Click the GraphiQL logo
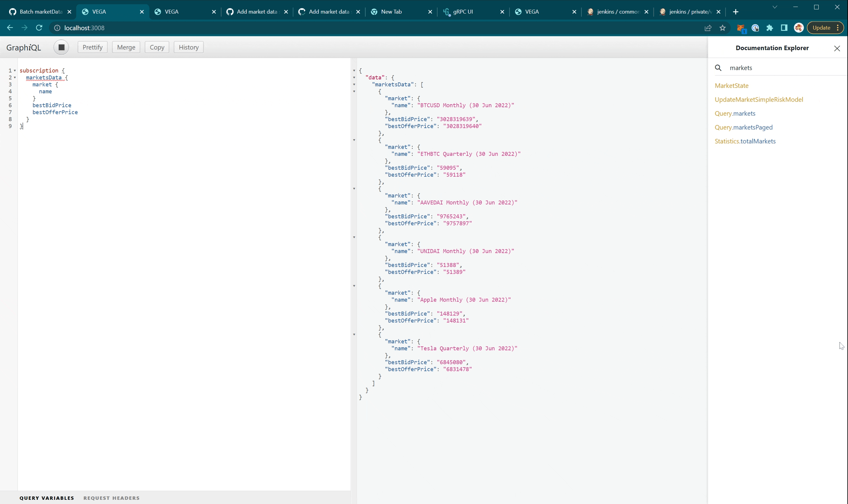This screenshot has height=504, width=848. pos(24,47)
